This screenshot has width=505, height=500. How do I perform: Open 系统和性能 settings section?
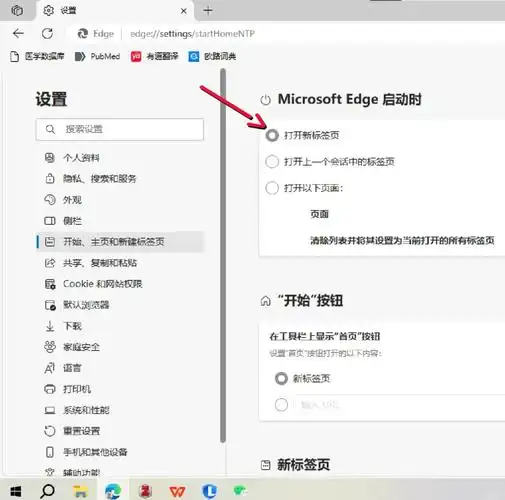tap(120, 410)
